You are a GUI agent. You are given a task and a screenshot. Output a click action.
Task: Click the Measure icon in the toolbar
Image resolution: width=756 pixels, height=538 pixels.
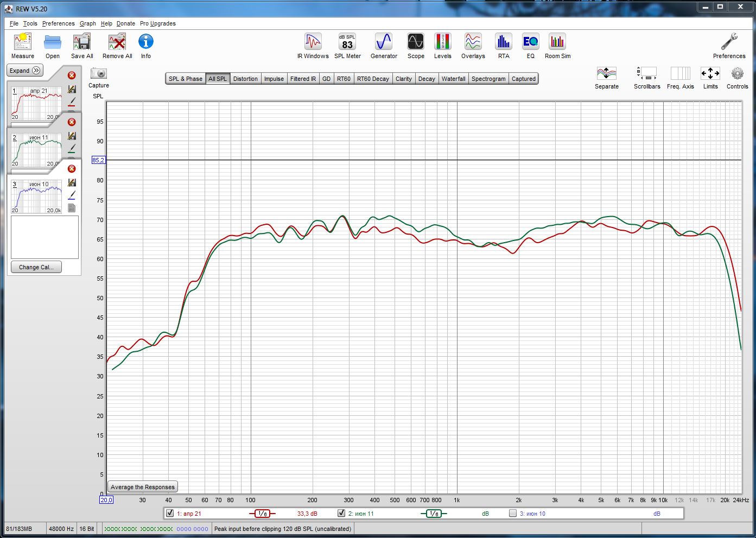(22, 42)
